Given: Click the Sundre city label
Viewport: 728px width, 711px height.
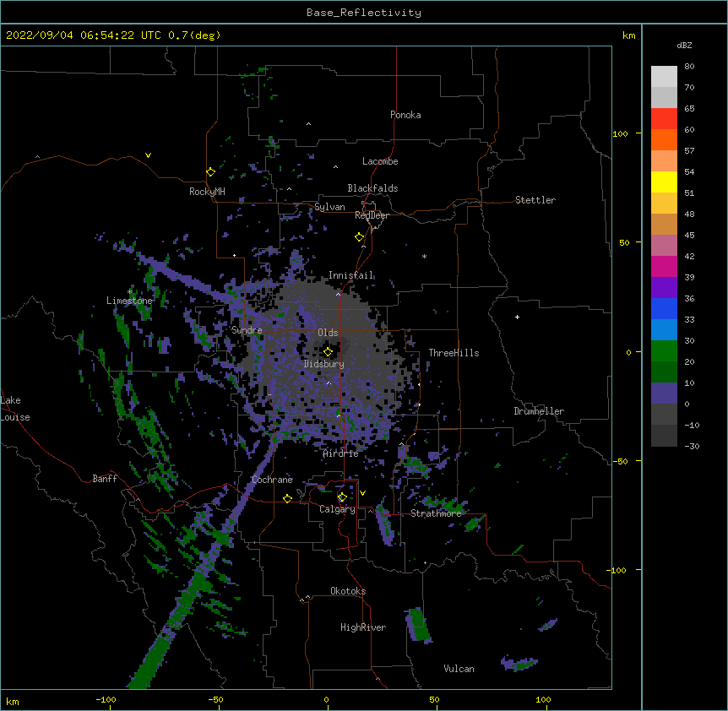Looking at the screenshot, I should click(247, 330).
